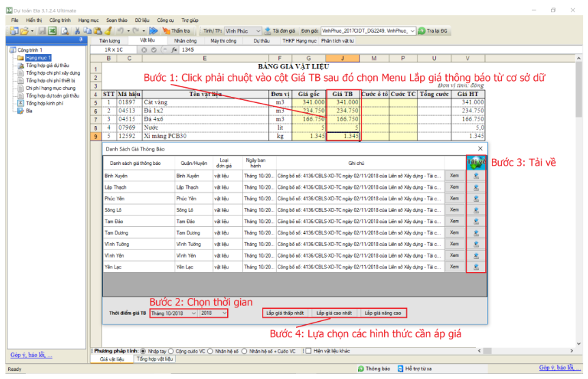
Task: Click Tải đơn giá download button
Action: (x=280, y=31)
